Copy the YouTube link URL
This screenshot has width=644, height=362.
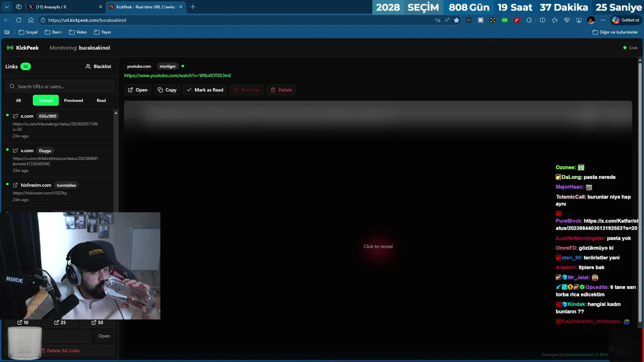[167, 90]
